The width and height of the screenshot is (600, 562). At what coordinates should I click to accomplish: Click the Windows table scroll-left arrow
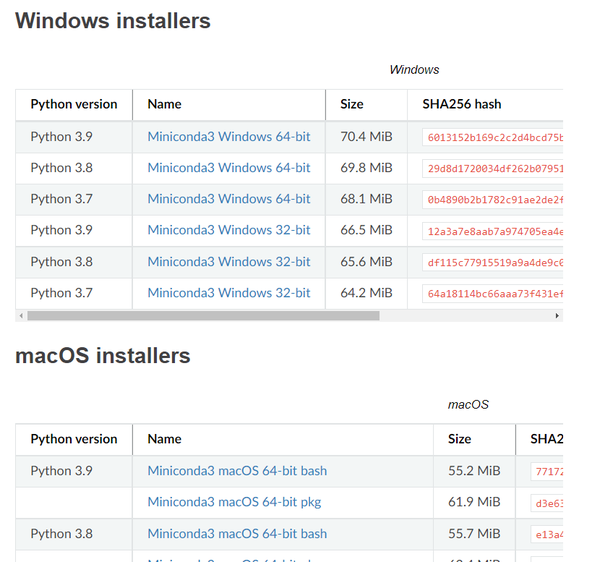[x=21, y=316]
